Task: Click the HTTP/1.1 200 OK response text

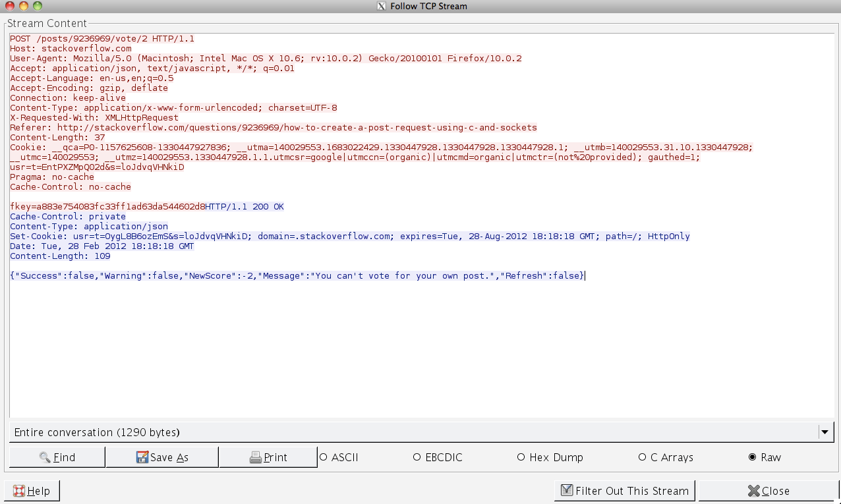Action: [x=245, y=207]
